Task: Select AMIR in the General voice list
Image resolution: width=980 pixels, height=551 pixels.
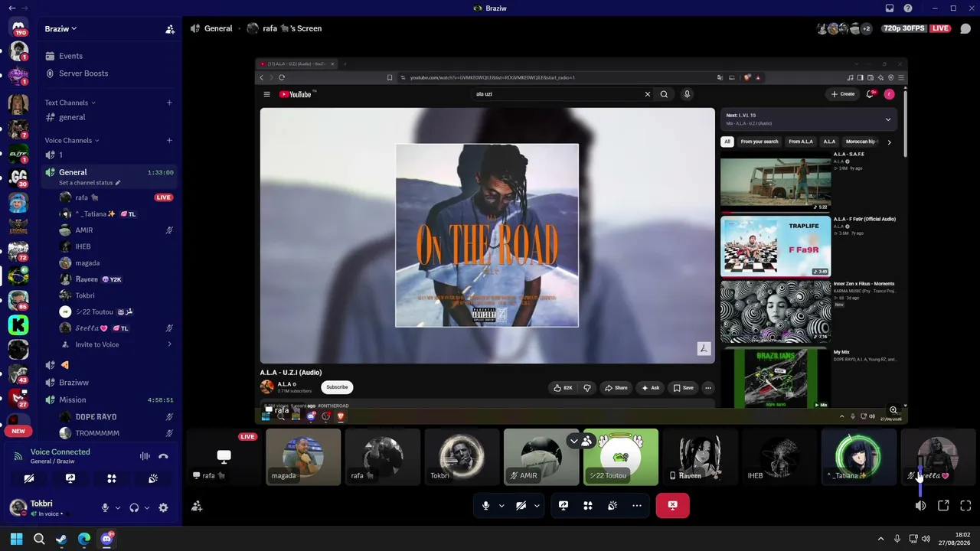Action: coord(116,230)
